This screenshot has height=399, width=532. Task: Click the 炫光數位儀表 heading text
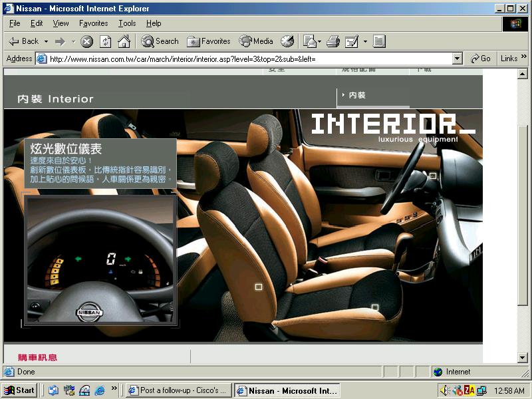pos(66,148)
